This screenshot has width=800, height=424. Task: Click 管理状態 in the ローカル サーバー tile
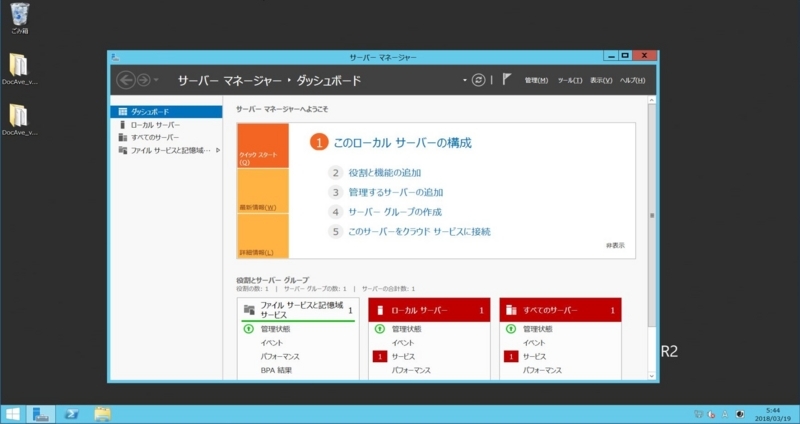click(x=407, y=329)
